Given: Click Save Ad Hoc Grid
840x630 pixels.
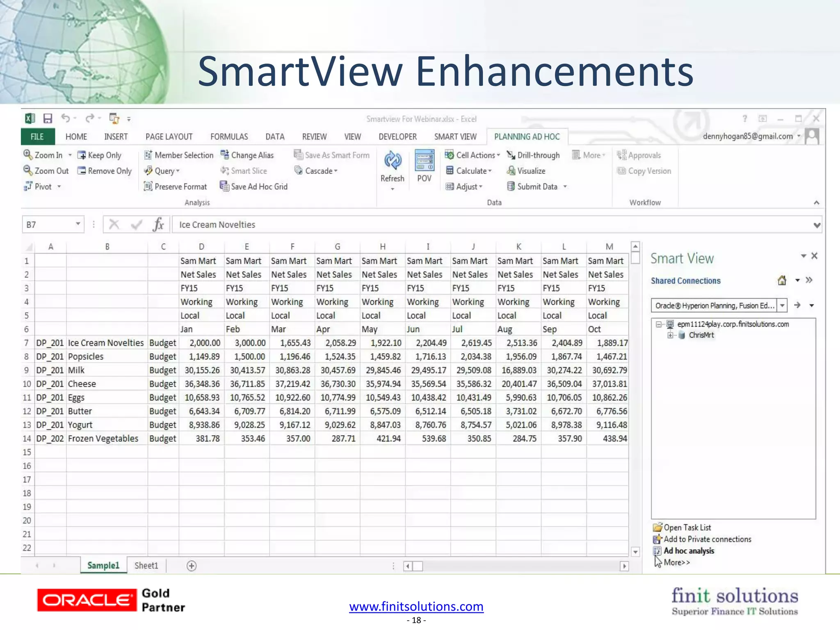Looking at the screenshot, I should point(254,187).
